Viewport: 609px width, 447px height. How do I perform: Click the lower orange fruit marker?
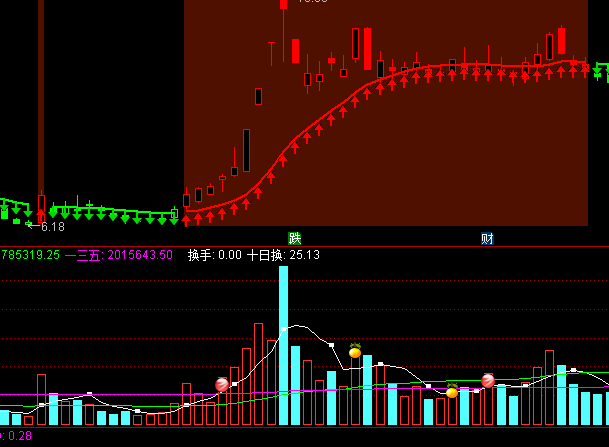click(452, 392)
